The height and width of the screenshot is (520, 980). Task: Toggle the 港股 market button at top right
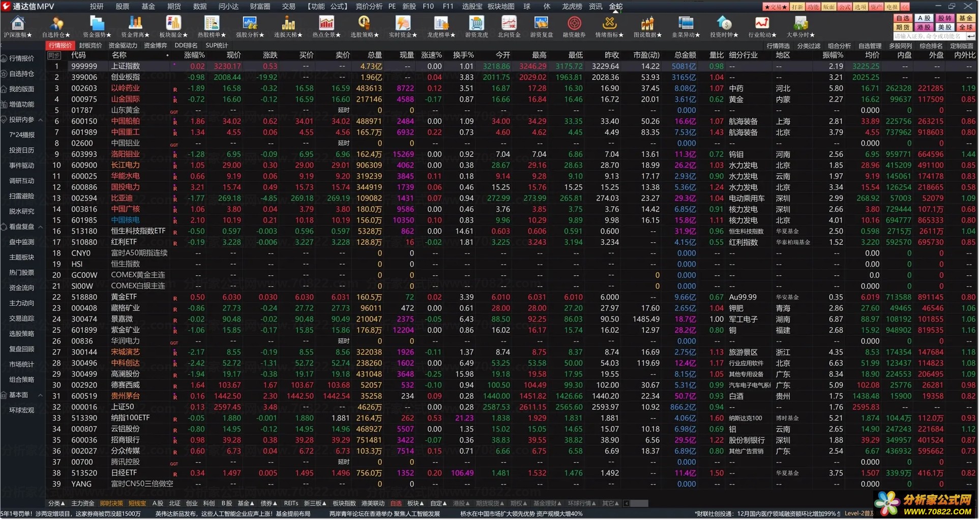pos(924,27)
